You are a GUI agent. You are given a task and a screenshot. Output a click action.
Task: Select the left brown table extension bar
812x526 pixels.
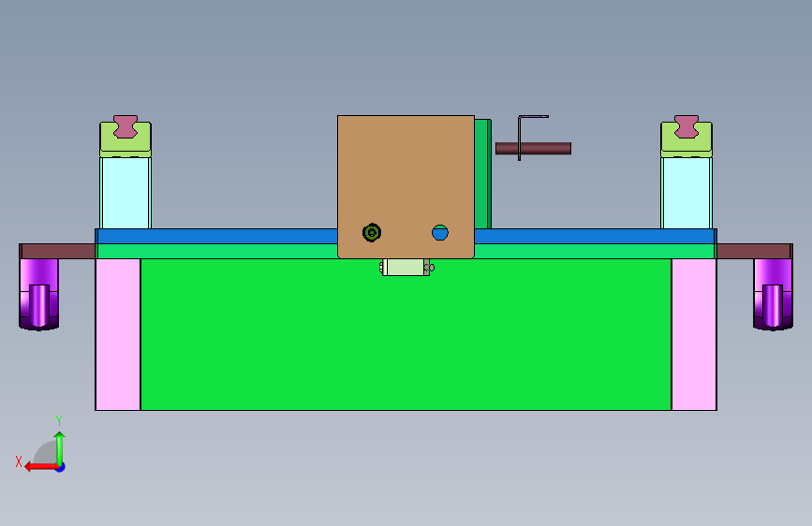pyautogui.click(x=57, y=251)
